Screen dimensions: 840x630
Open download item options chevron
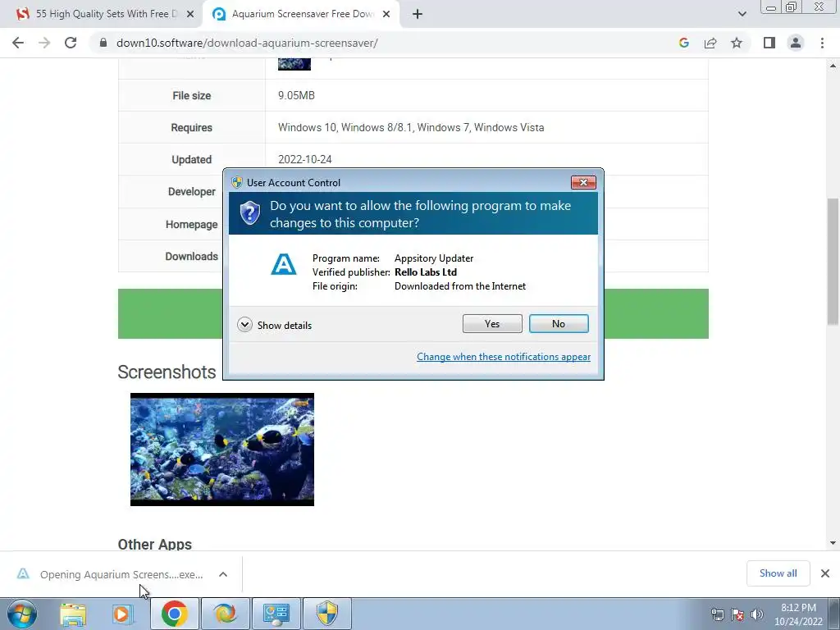point(223,574)
